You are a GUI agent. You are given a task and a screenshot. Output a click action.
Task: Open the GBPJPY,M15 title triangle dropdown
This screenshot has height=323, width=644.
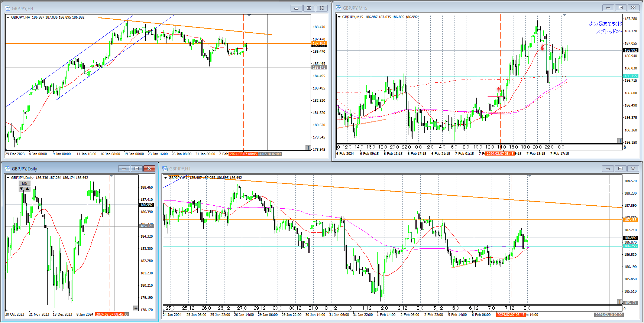pos(339,17)
